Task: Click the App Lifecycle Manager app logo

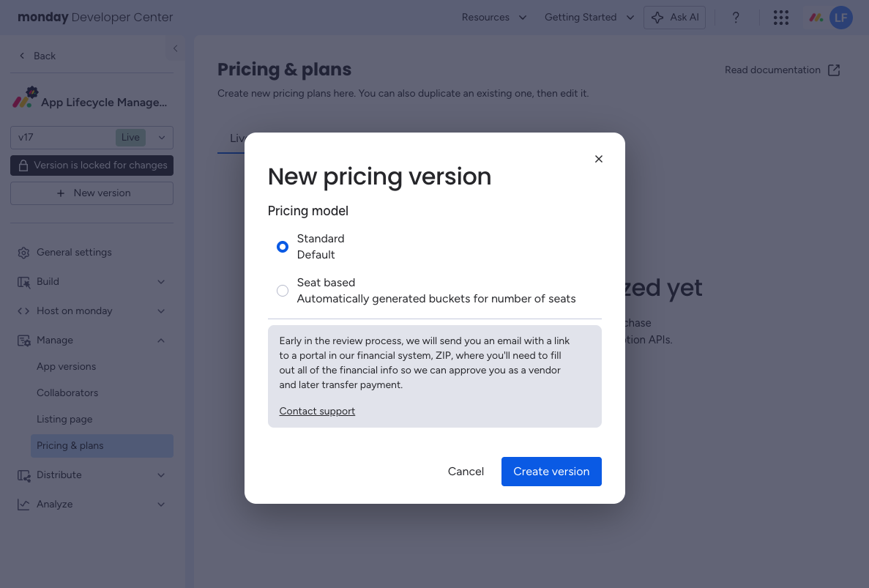Action: tap(25, 97)
